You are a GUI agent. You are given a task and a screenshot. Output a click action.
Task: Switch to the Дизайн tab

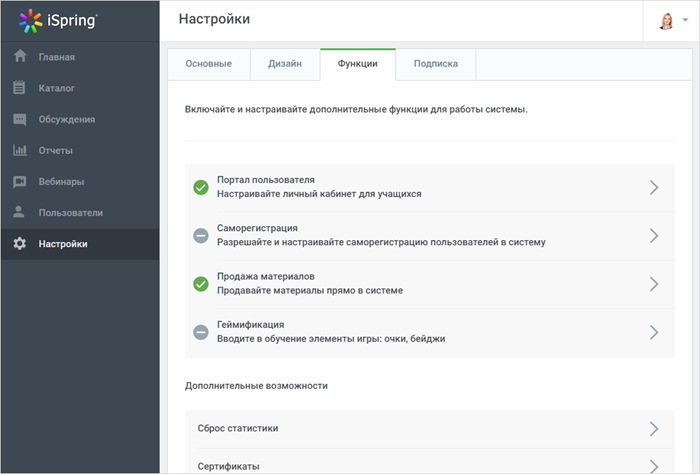coord(285,64)
